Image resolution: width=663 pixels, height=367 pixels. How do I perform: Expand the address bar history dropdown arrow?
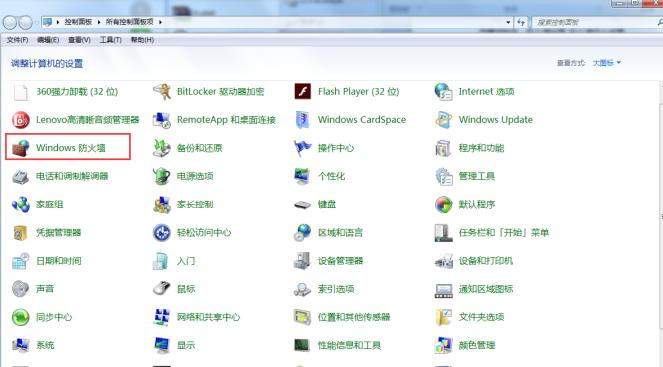[508, 22]
